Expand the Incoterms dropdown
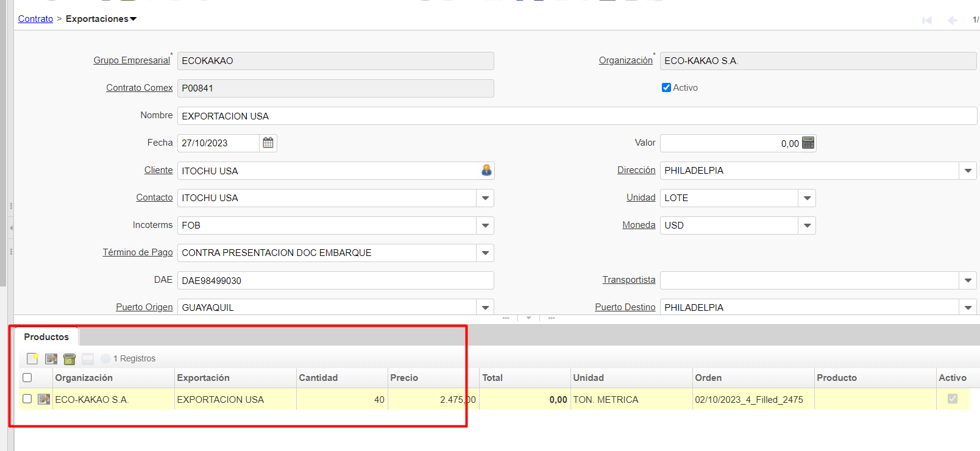The width and height of the screenshot is (980, 451). (485, 225)
